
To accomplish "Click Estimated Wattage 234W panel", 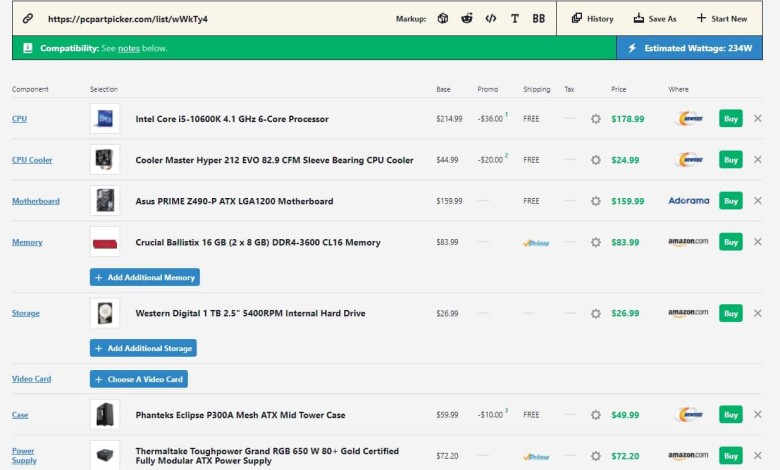I will 689,48.
